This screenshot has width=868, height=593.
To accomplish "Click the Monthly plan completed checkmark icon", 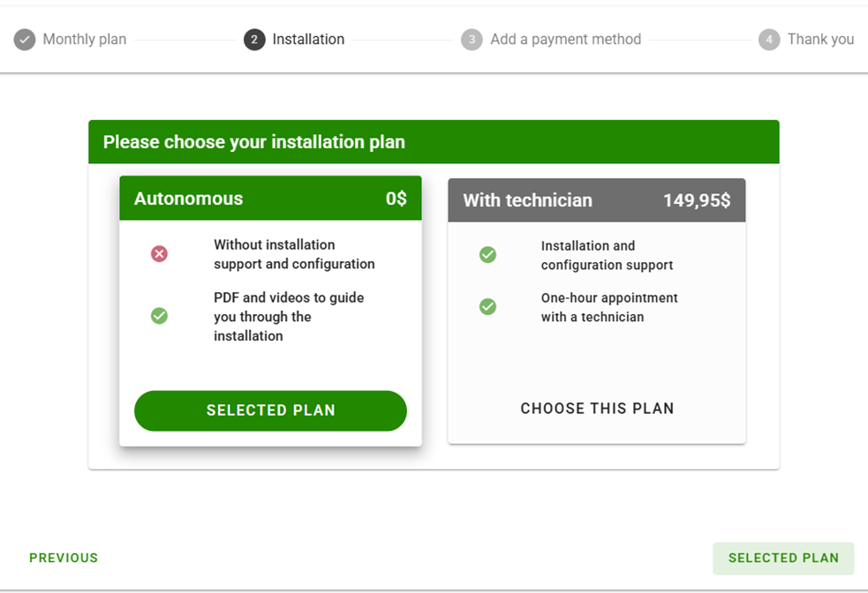I will pos(25,40).
